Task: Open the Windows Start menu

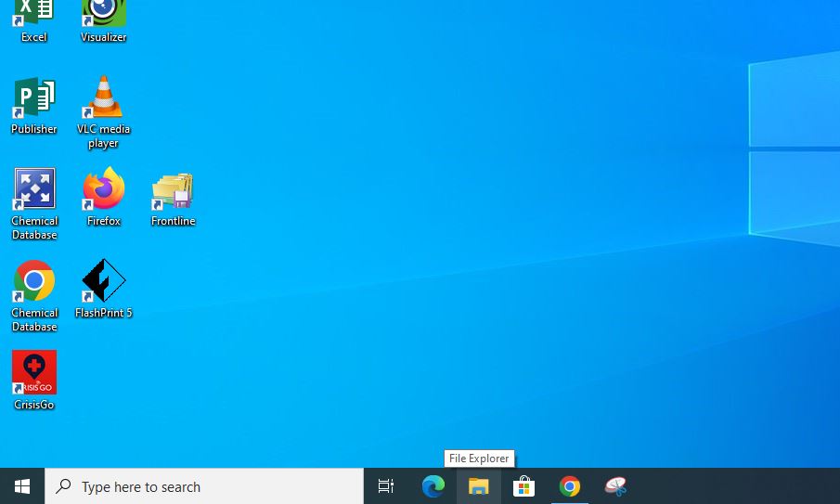Action: [x=22, y=486]
